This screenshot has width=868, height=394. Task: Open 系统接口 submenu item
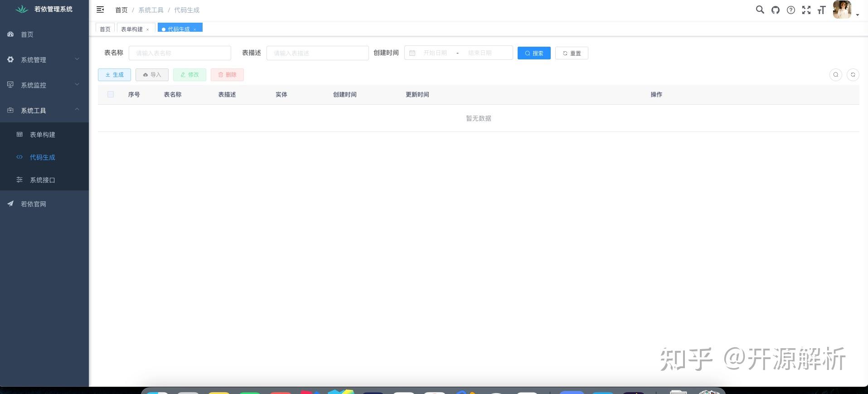[x=44, y=180]
